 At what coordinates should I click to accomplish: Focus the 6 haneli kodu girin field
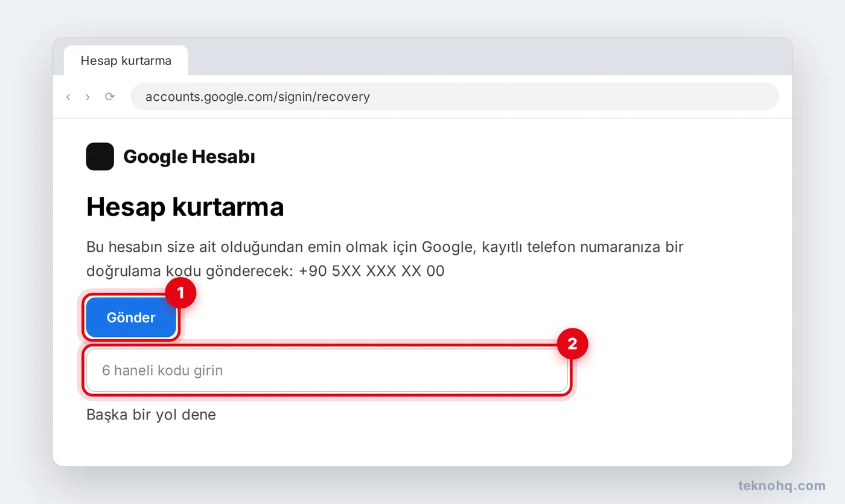point(327,370)
